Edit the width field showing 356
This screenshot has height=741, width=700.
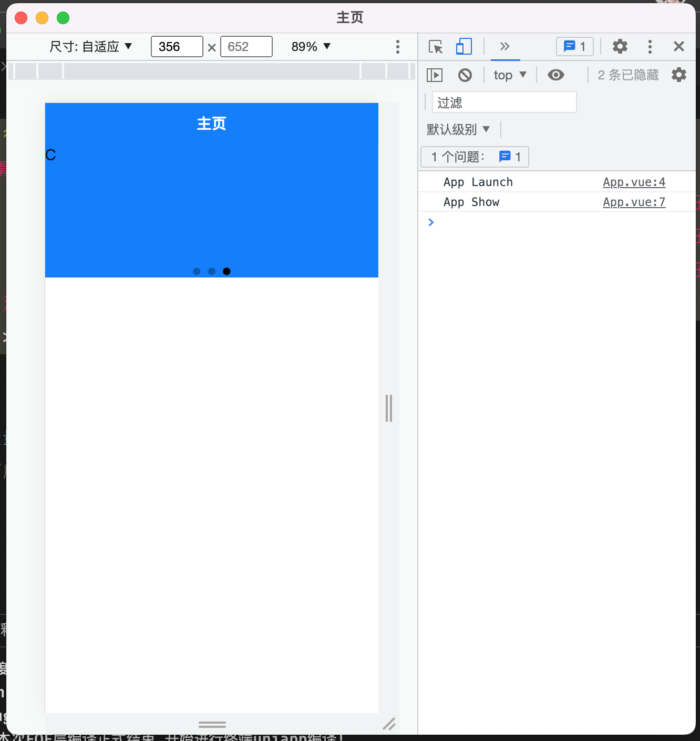point(177,47)
